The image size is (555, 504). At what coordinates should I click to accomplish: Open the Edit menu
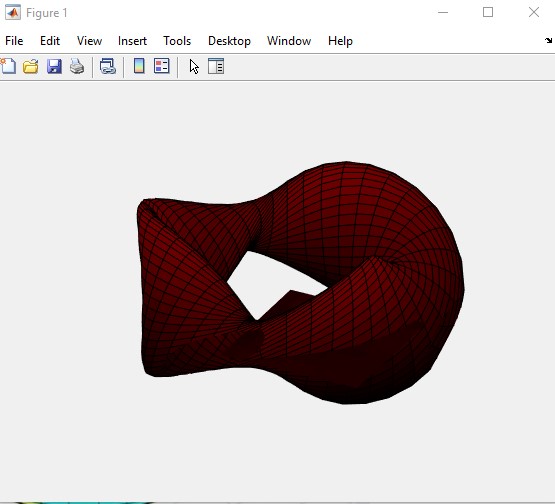[x=50, y=41]
